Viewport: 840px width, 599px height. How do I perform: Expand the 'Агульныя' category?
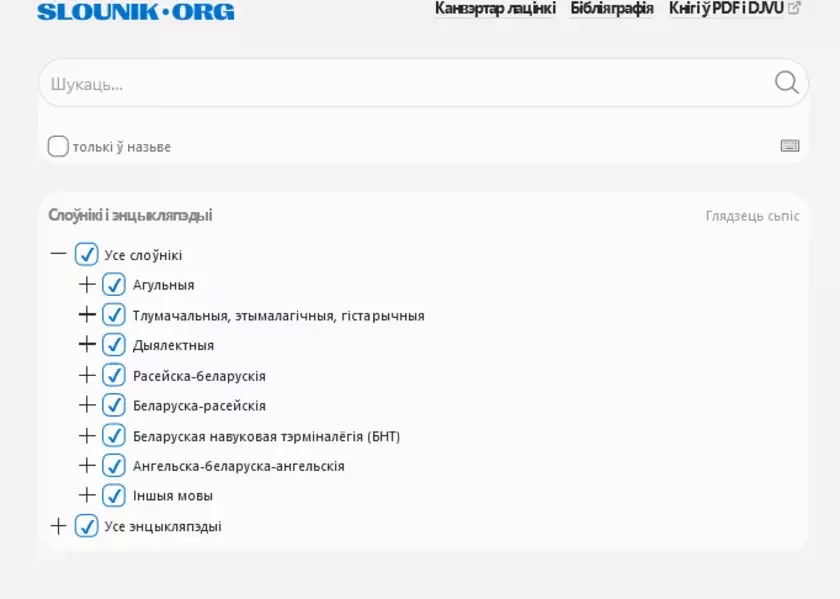[x=87, y=285]
